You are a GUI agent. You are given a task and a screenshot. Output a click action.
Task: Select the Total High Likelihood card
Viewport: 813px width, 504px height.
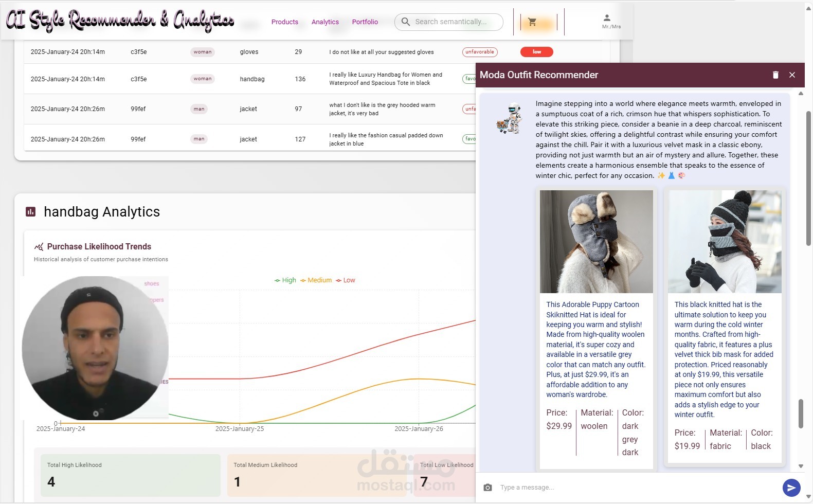[131, 475]
